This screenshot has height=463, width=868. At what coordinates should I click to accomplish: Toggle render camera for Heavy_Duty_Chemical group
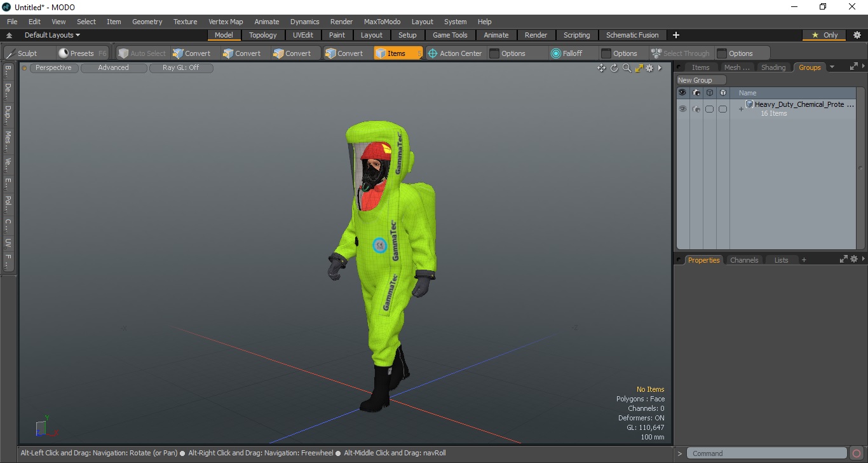[x=696, y=109]
